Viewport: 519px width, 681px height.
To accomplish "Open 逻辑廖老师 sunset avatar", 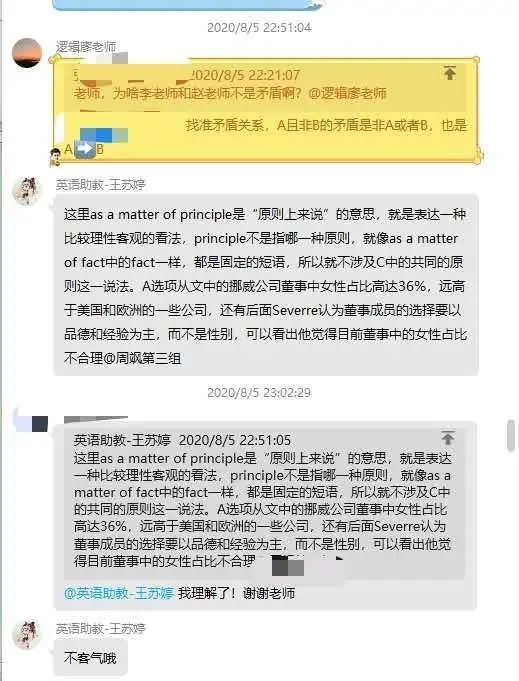I will (27, 53).
